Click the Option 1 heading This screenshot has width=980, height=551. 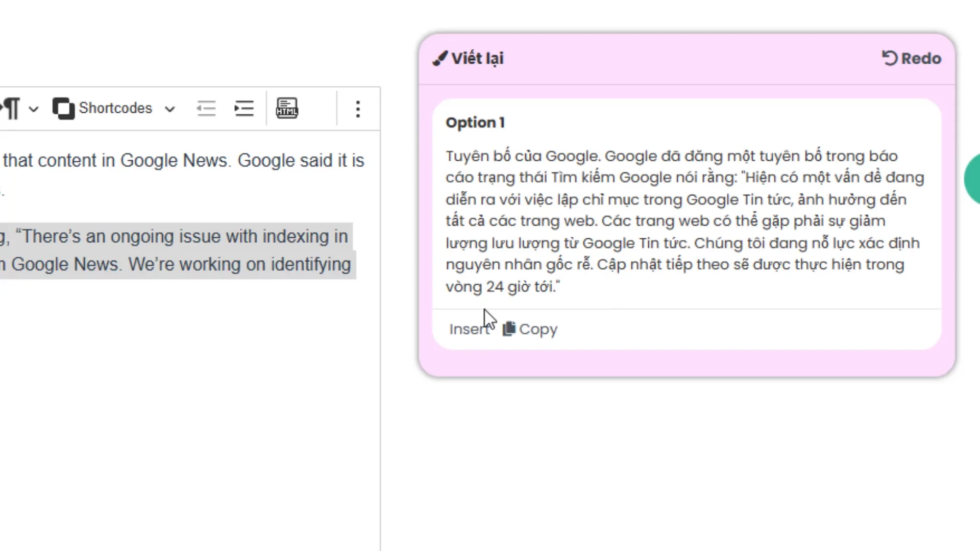click(475, 122)
